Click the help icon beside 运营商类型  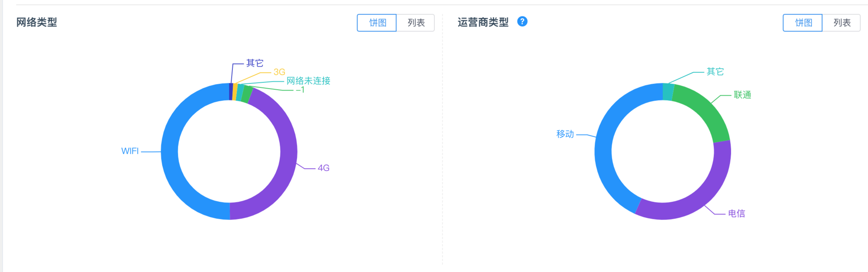[522, 22]
